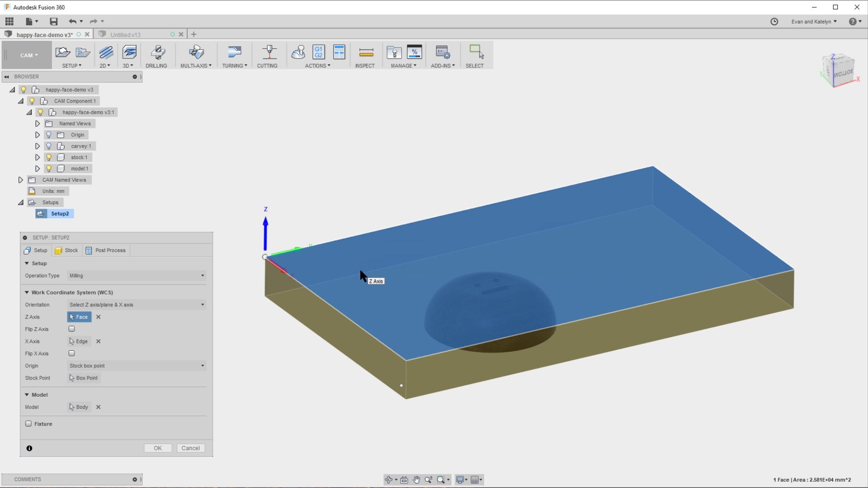The image size is (868, 488).
Task: Click the Setup2 item in browser tree
Action: click(59, 213)
